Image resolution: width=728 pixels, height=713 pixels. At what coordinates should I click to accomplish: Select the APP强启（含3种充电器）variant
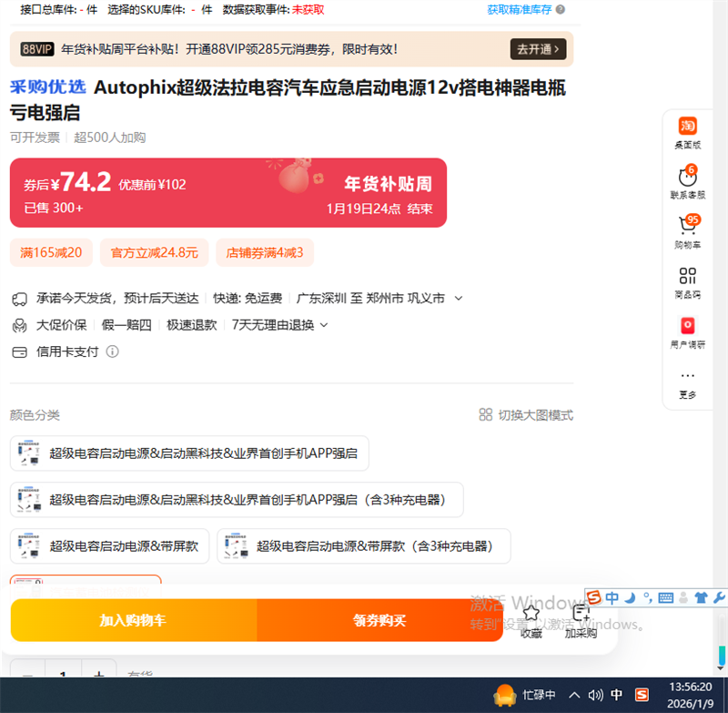click(x=237, y=500)
